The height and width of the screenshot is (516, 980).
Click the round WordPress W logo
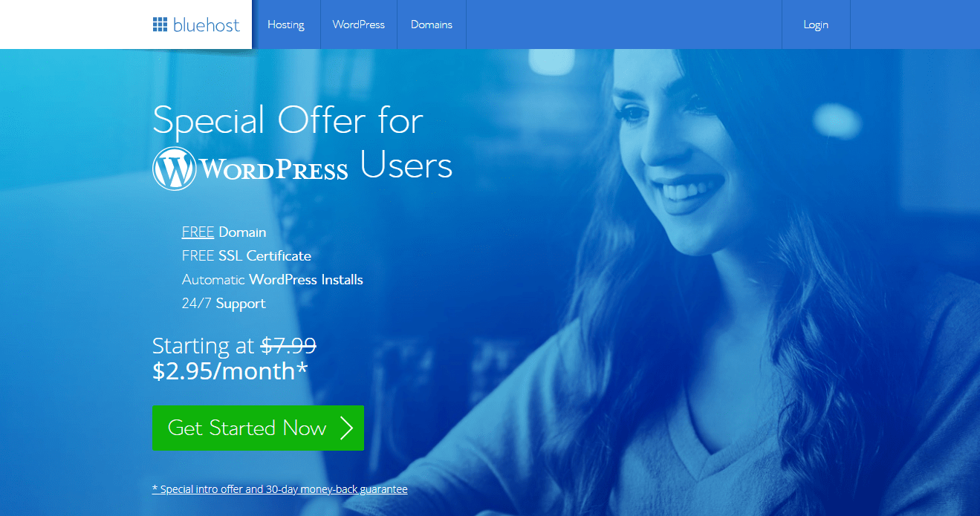click(x=175, y=169)
